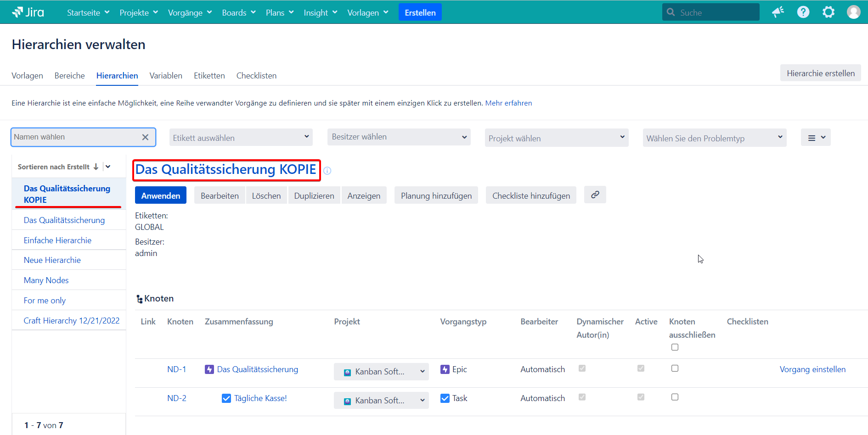This screenshot has height=435, width=868.
Task: Open the settings gear icon
Action: tap(828, 12)
